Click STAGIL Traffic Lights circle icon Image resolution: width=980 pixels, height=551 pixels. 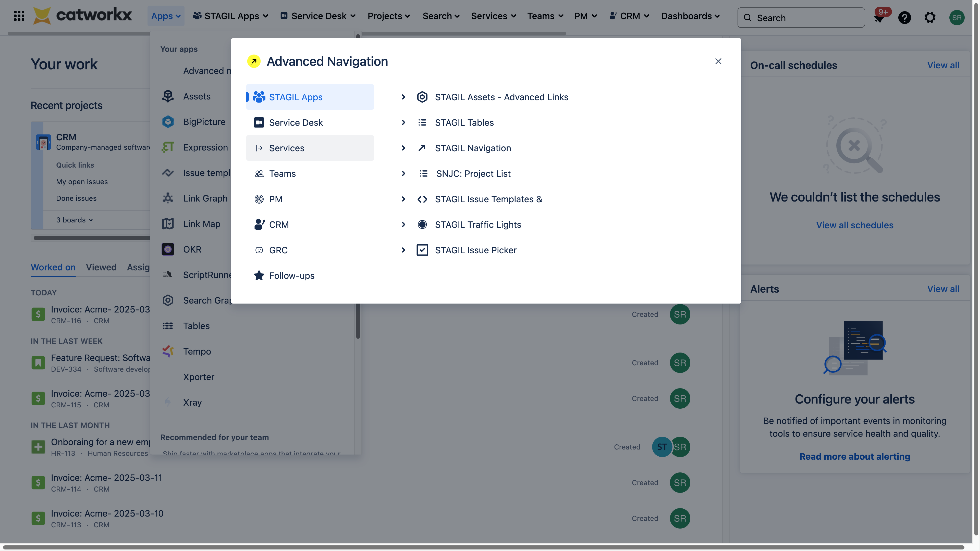(422, 224)
